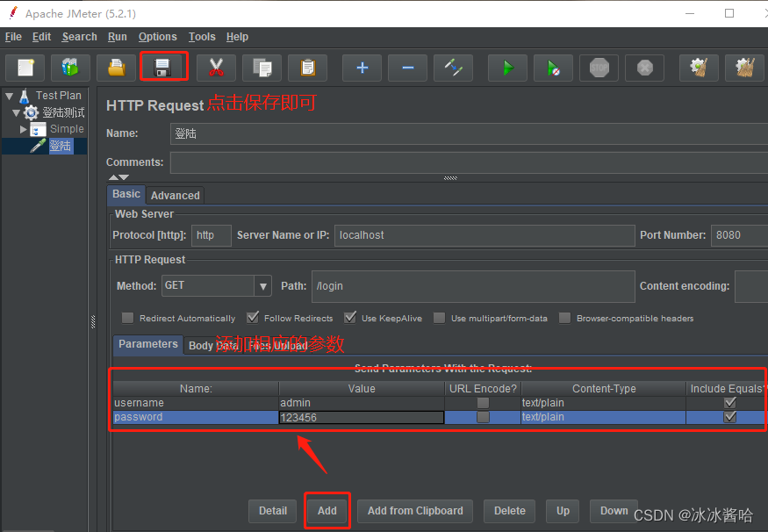Open the Run menu
This screenshot has width=768, height=532.
point(117,37)
